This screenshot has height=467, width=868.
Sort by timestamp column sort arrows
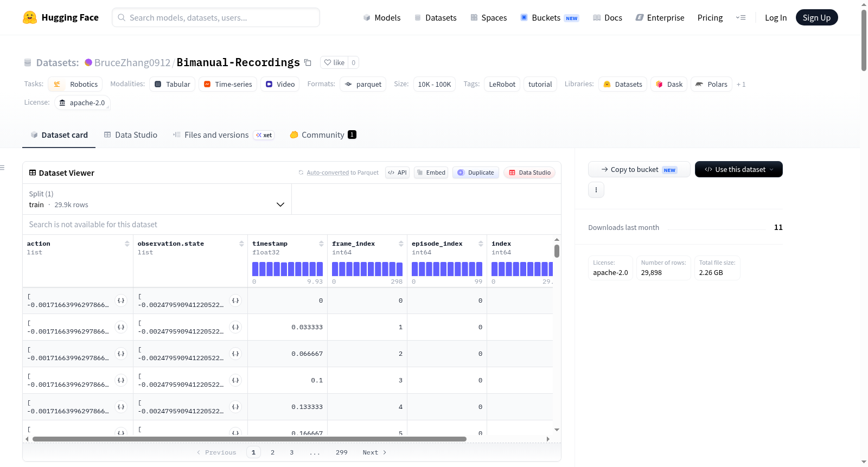[321, 244]
